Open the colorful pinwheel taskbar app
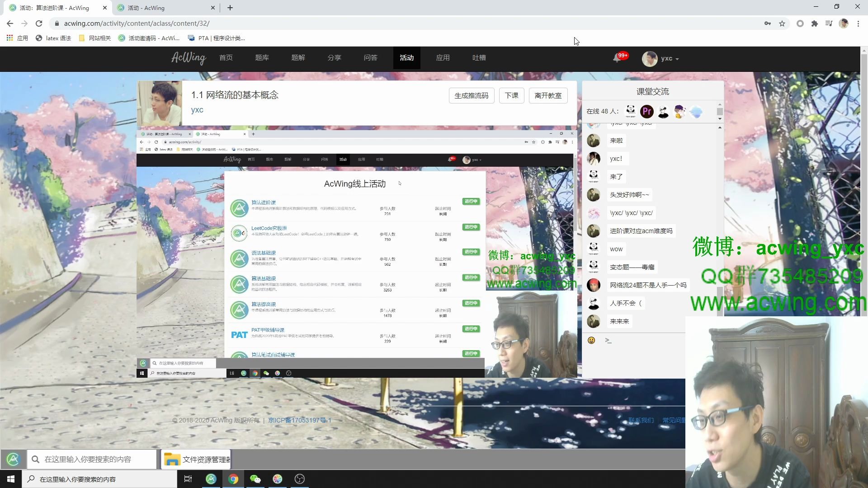868x488 pixels. 278,479
